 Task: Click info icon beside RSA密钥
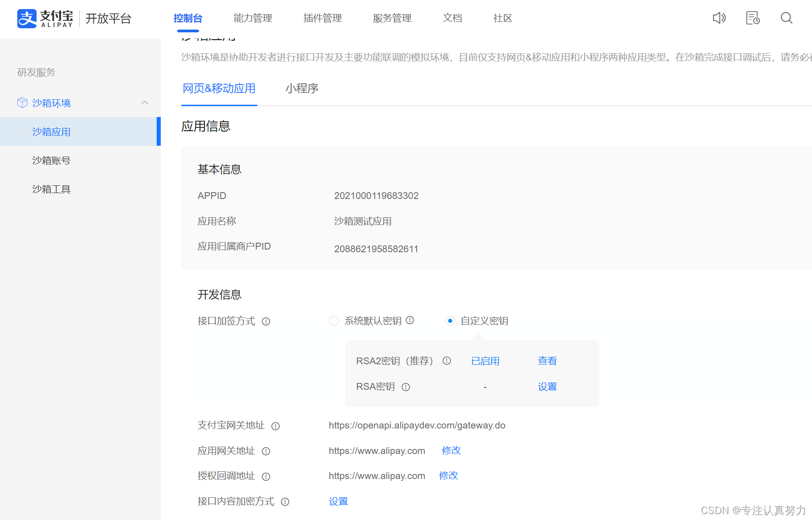[406, 387]
